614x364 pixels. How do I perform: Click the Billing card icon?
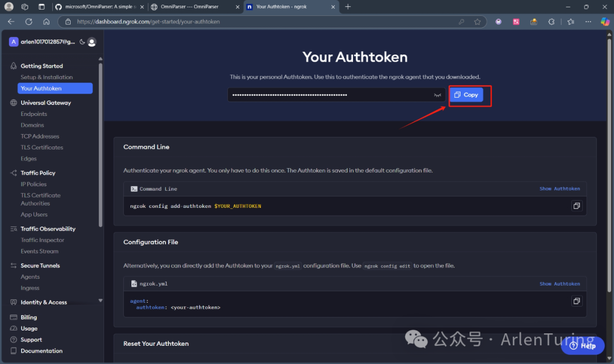(x=13, y=317)
